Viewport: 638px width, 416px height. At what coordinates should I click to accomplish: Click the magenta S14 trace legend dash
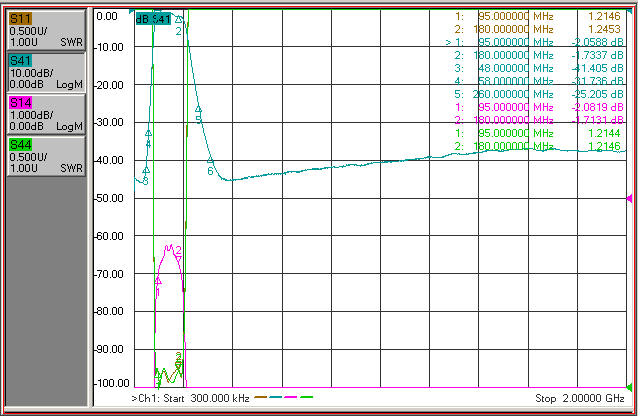click(291, 397)
